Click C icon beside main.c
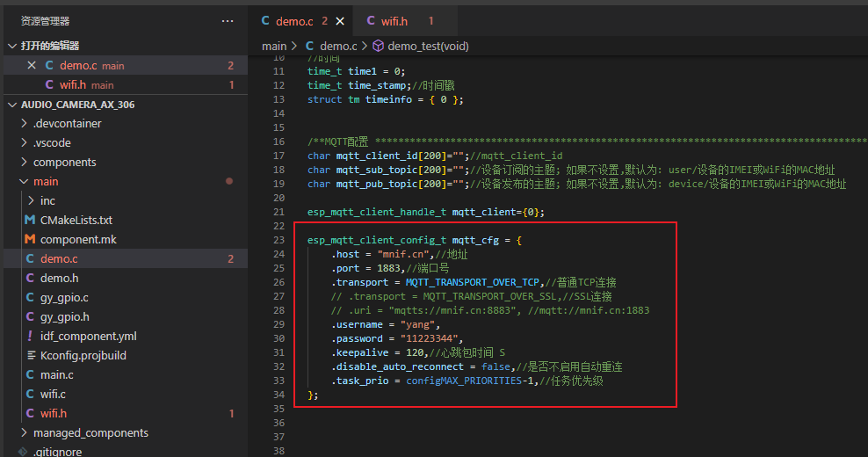The image size is (868, 457). [30, 374]
